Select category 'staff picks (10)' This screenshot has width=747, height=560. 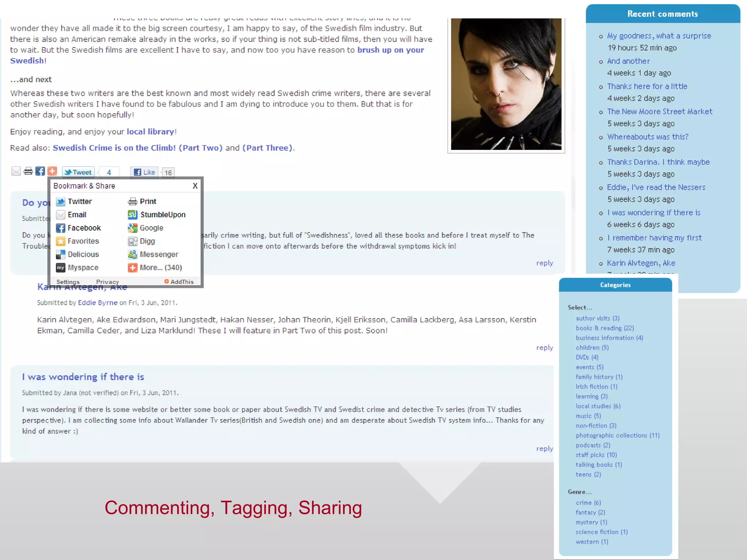596,455
